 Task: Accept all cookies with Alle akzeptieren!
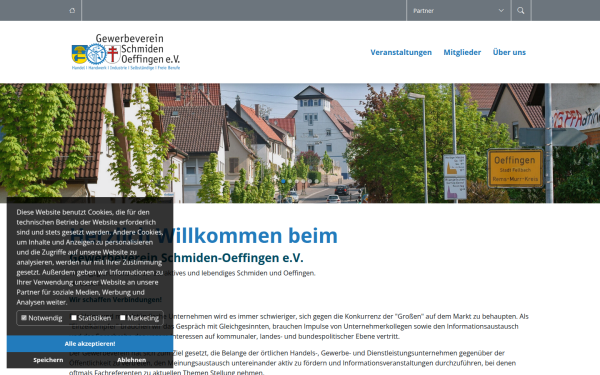coord(90,344)
